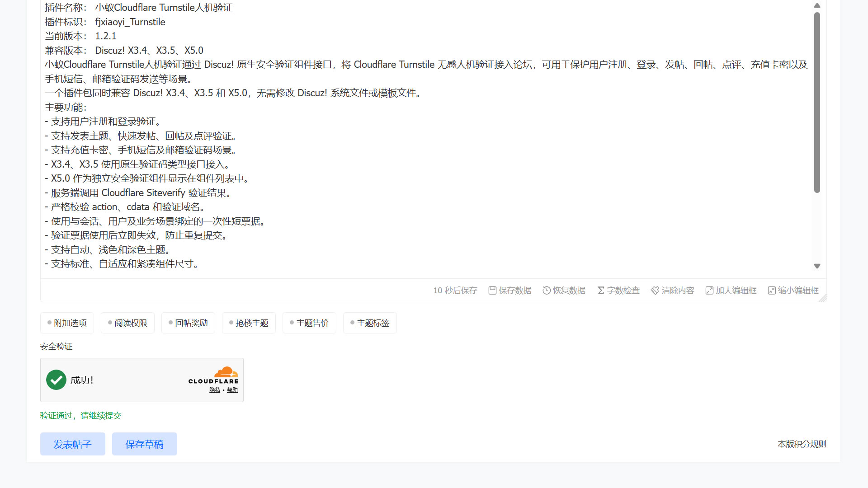Click the line 当前版本： 1.2.1
868x488 pixels.
tap(80, 36)
